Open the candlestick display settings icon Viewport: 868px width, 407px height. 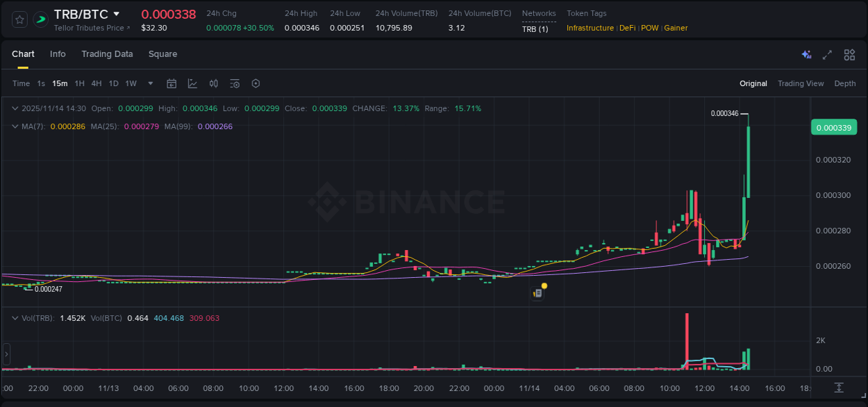pyautogui.click(x=213, y=83)
